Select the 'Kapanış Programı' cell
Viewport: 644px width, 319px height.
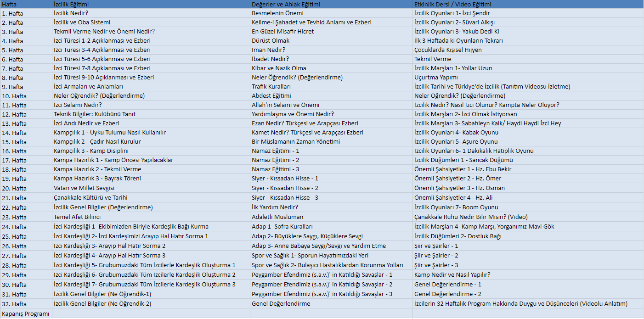click(x=26, y=314)
